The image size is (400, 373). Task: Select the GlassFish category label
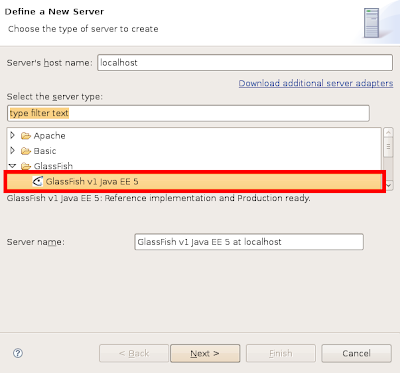tap(53, 166)
